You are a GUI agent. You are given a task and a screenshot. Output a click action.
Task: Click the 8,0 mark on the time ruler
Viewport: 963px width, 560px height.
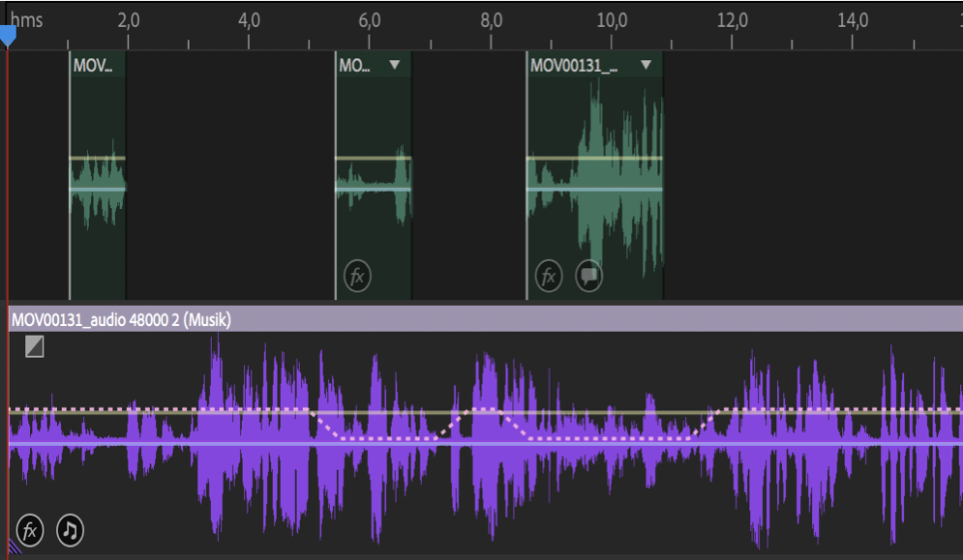[491, 20]
